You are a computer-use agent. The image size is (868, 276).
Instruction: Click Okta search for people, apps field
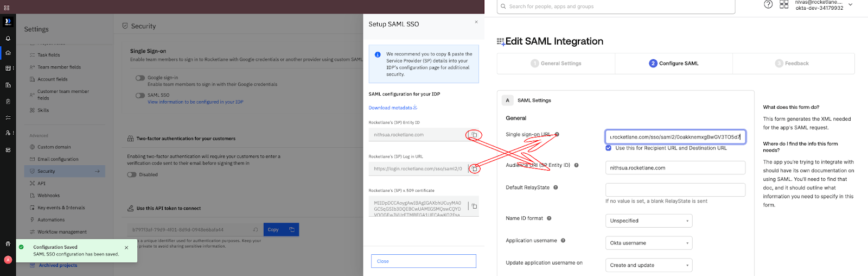616,7
